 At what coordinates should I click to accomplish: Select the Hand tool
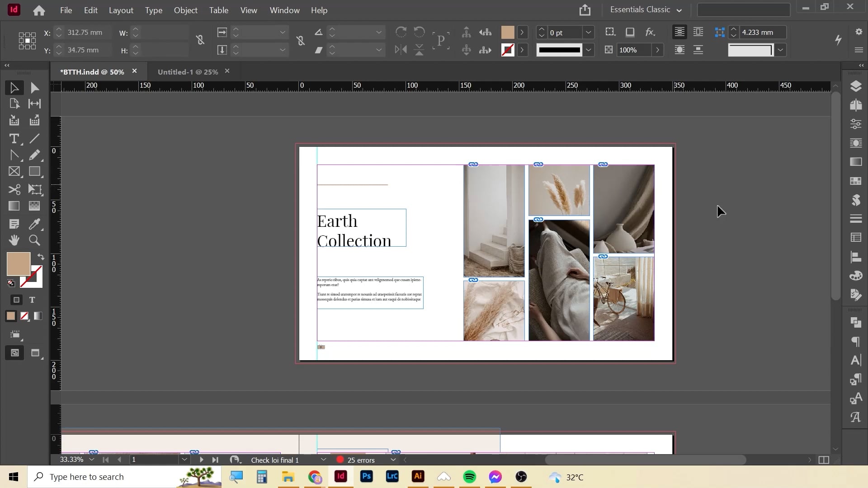pos(14,240)
